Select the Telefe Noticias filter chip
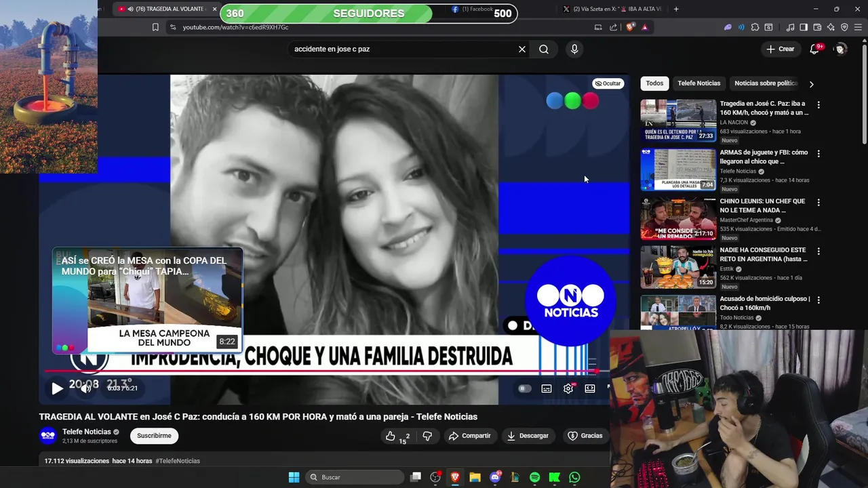This screenshot has height=488, width=868. click(x=698, y=83)
